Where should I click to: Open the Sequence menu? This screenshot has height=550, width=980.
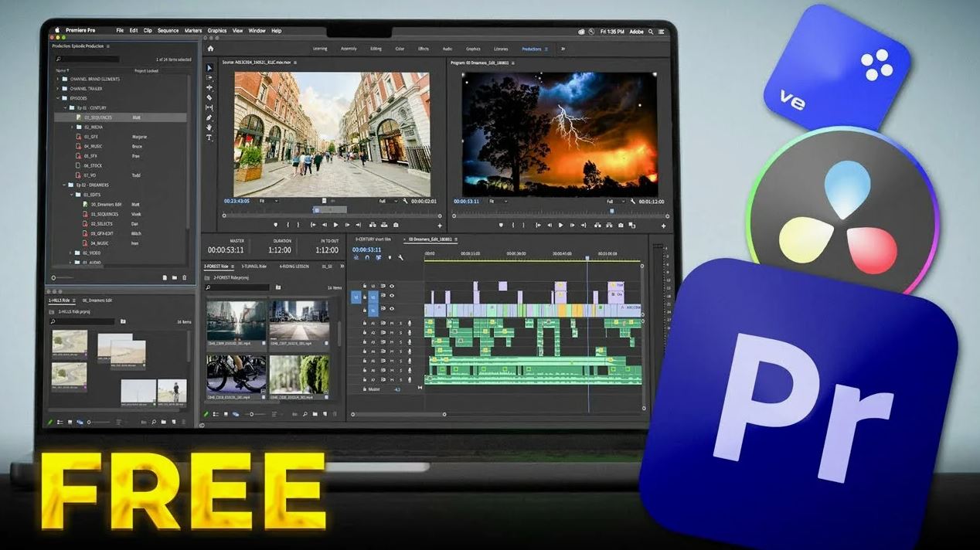coord(168,31)
